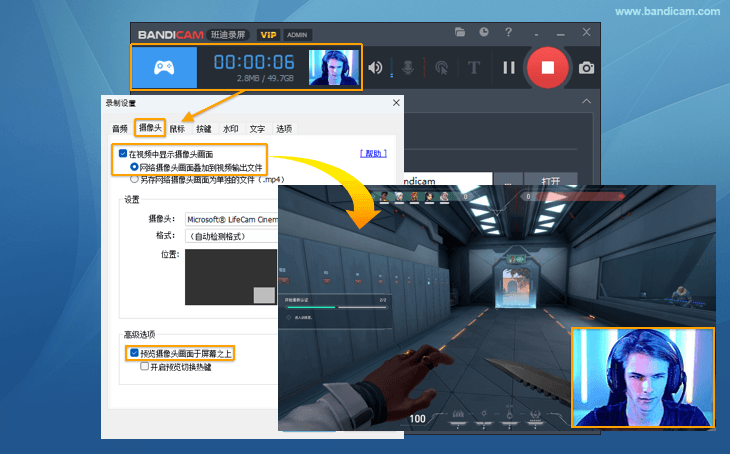Image resolution: width=730 pixels, height=454 pixels.
Task: Click the text overlay T icon
Action: tap(473, 68)
